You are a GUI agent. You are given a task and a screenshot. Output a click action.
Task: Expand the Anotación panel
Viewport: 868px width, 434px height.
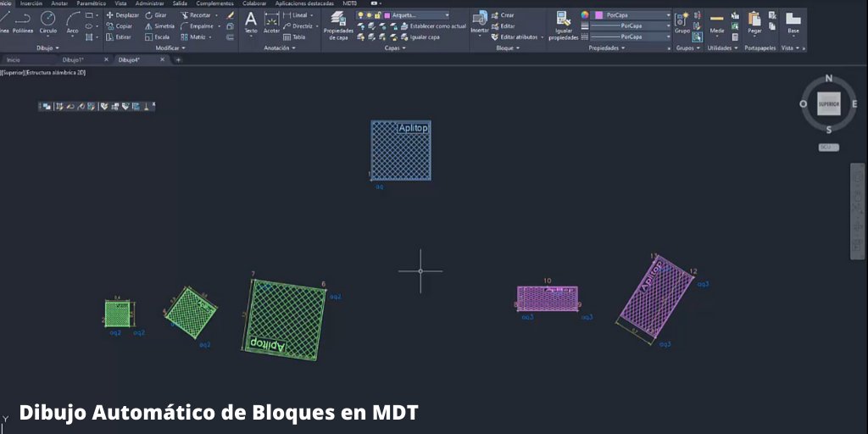click(280, 48)
